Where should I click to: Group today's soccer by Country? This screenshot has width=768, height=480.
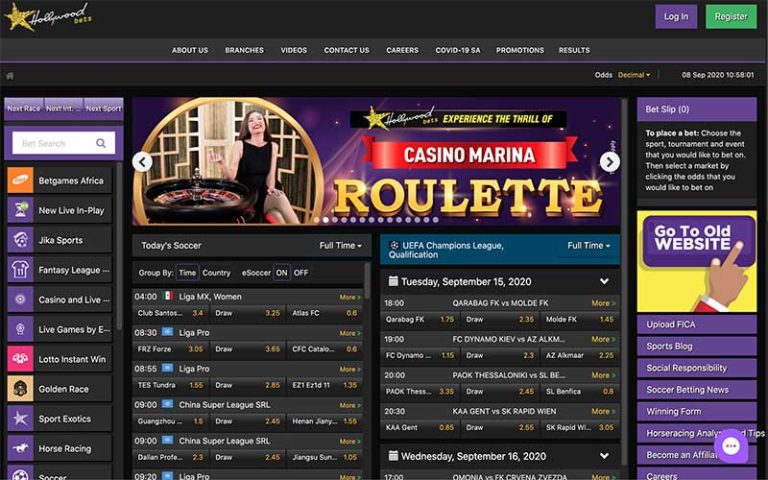pos(216,273)
